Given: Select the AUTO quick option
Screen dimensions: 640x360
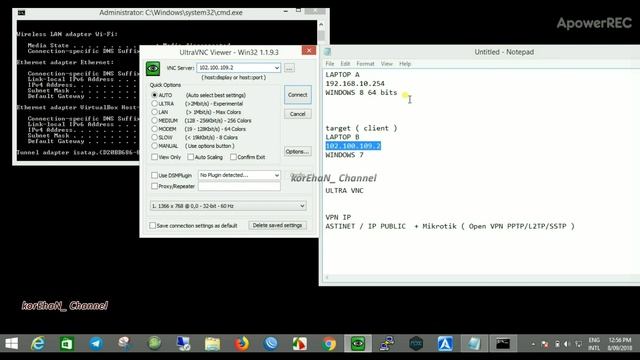Looking at the screenshot, I should point(155,95).
